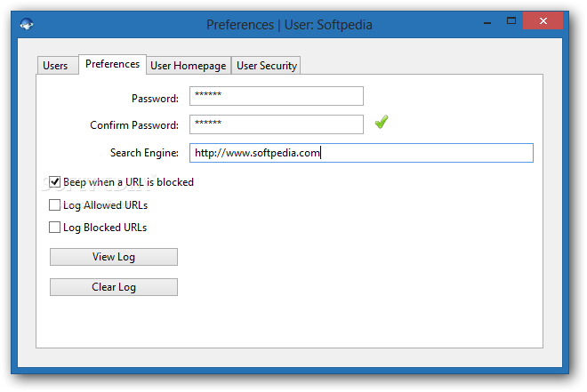
Task: Go to the User Security tab
Action: coord(267,66)
